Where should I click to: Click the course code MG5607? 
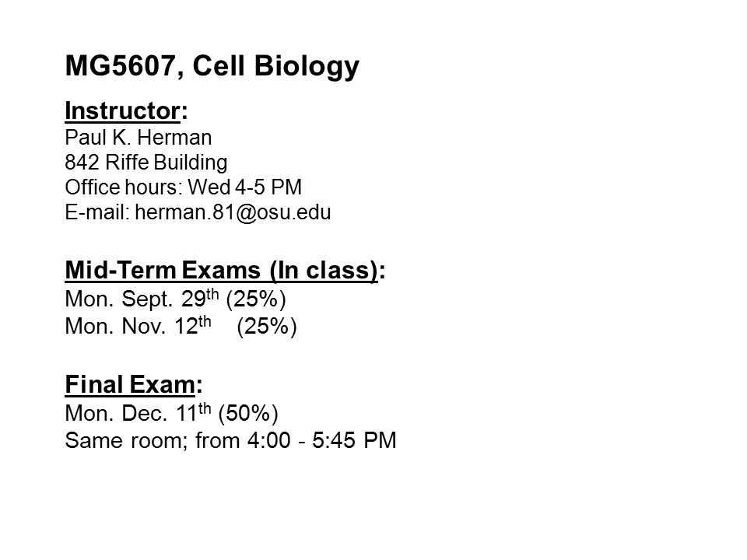coord(121,65)
